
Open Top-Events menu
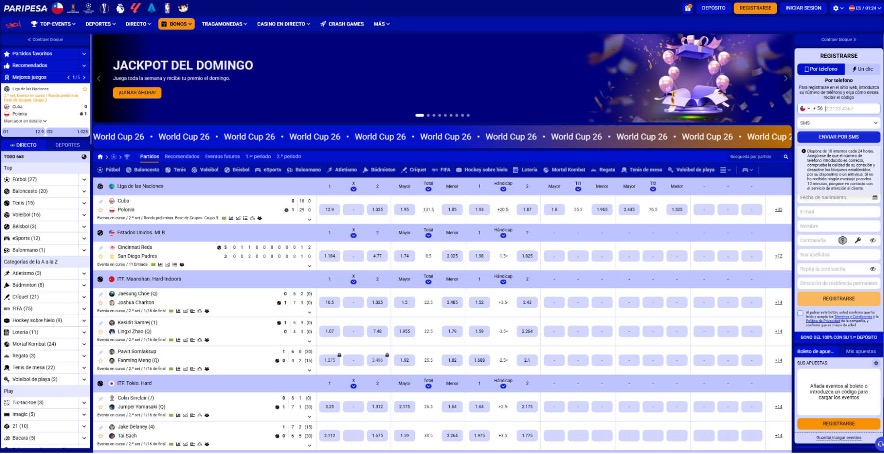(54, 24)
